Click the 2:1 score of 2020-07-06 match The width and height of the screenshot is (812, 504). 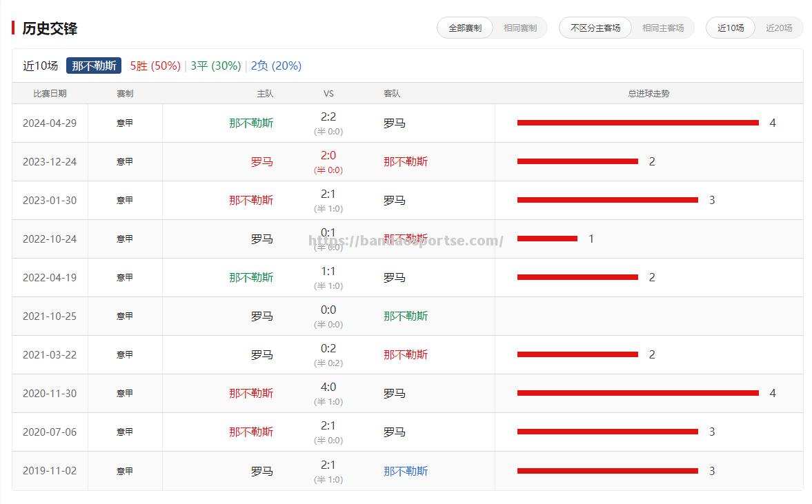(328, 426)
